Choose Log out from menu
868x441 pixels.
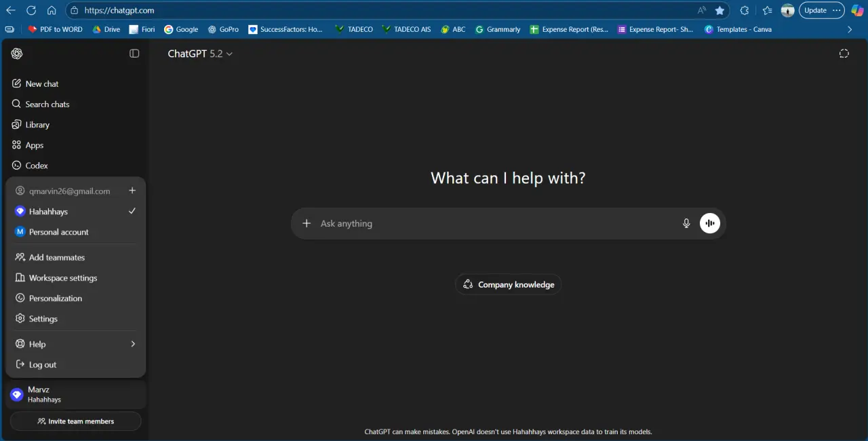[76, 364]
